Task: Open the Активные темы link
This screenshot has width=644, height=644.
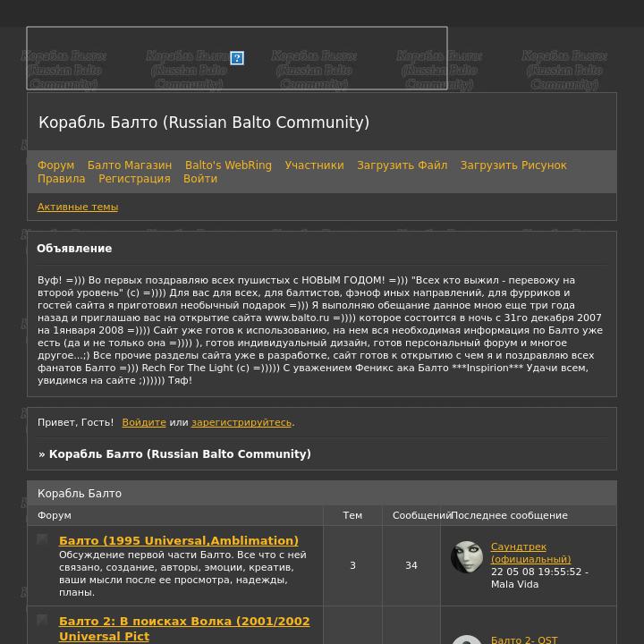Action: (x=78, y=207)
